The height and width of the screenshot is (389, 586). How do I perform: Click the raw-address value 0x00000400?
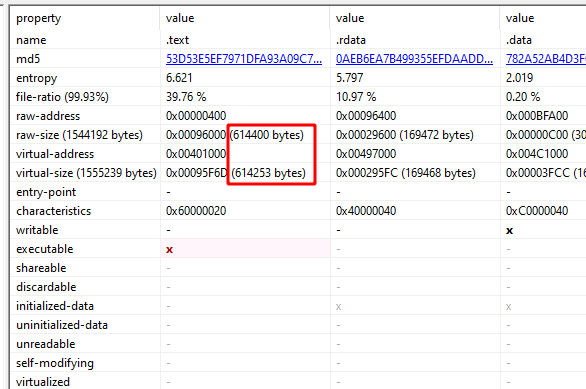click(196, 116)
